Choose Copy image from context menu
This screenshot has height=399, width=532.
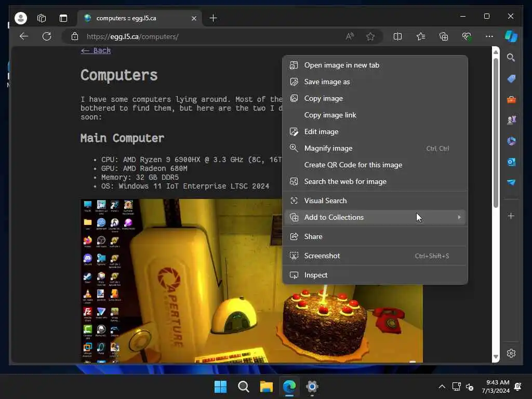(375, 98)
